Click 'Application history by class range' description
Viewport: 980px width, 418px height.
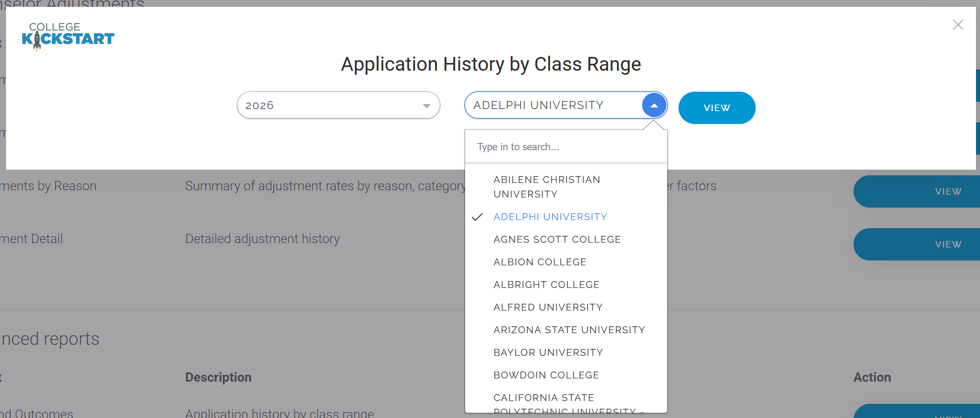280,413
